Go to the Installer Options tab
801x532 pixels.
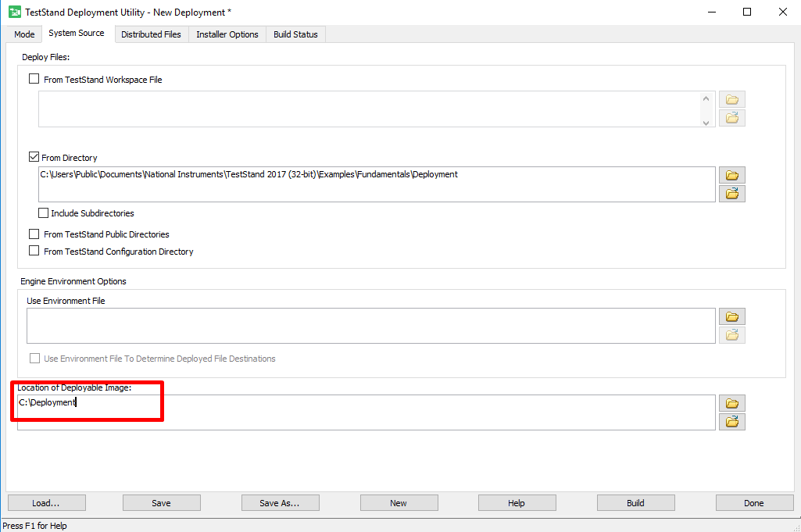(x=227, y=34)
